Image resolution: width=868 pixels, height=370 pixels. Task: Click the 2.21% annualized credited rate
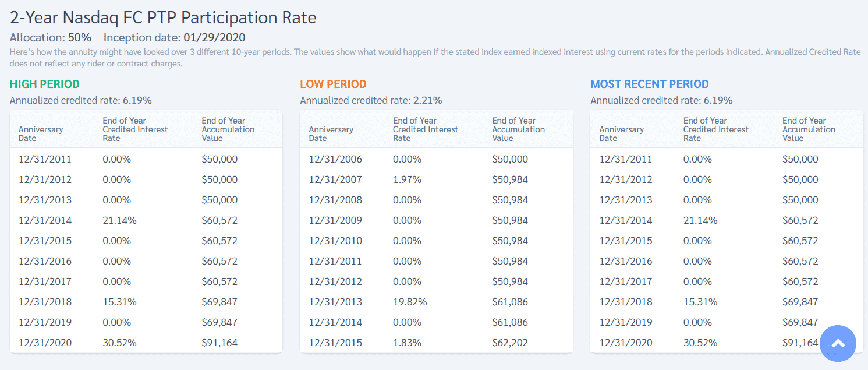click(x=428, y=100)
